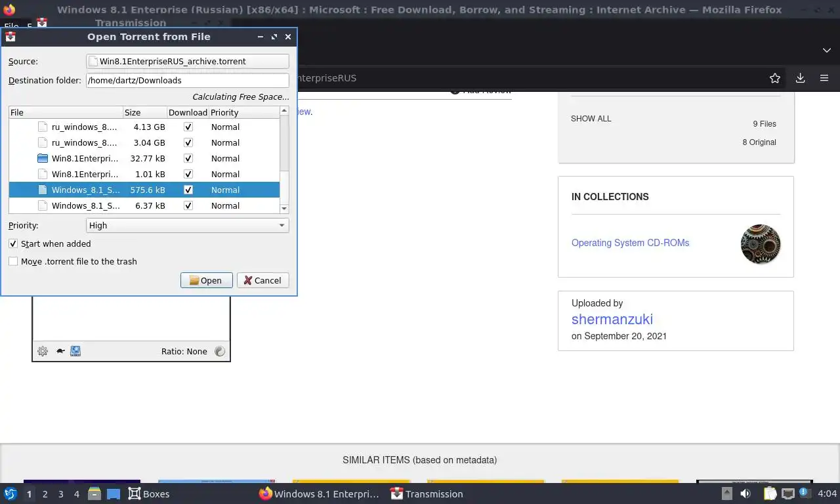Open the volume control tray icon

coord(745,493)
